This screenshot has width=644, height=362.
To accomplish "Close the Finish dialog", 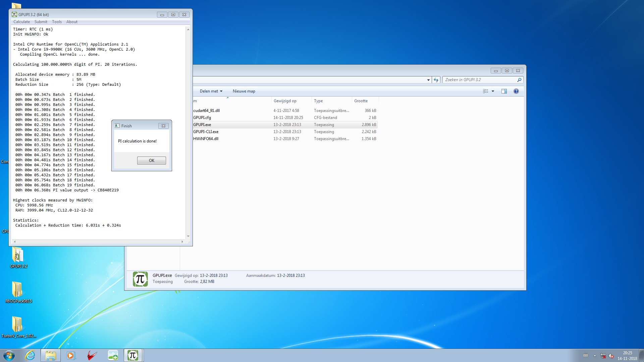I will 163,126.
